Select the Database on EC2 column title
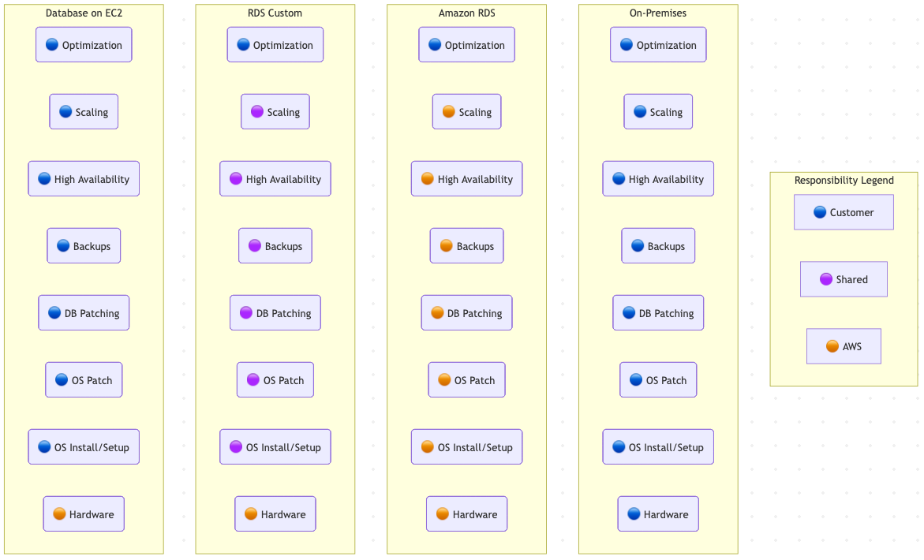The height and width of the screenshot is (560, 924). (84, 13)
